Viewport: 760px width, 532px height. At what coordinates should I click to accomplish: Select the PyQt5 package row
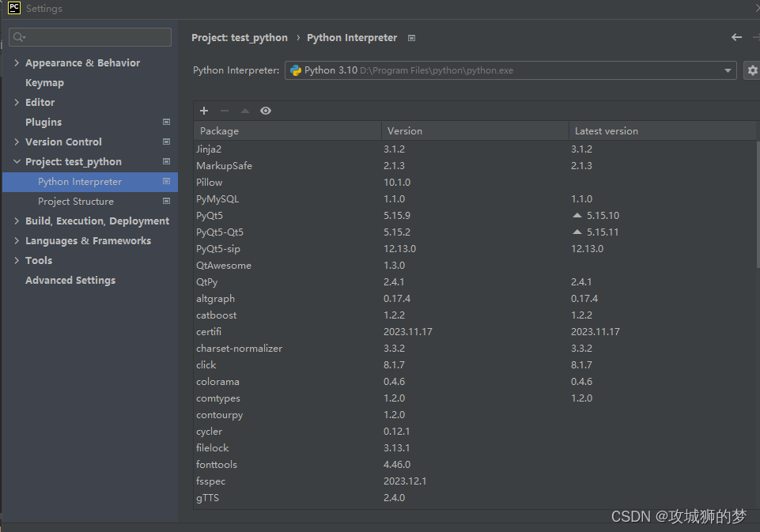475,216
